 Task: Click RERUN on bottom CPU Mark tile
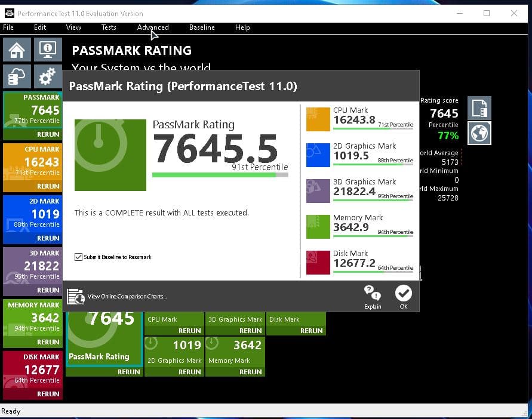coord(190,331)
